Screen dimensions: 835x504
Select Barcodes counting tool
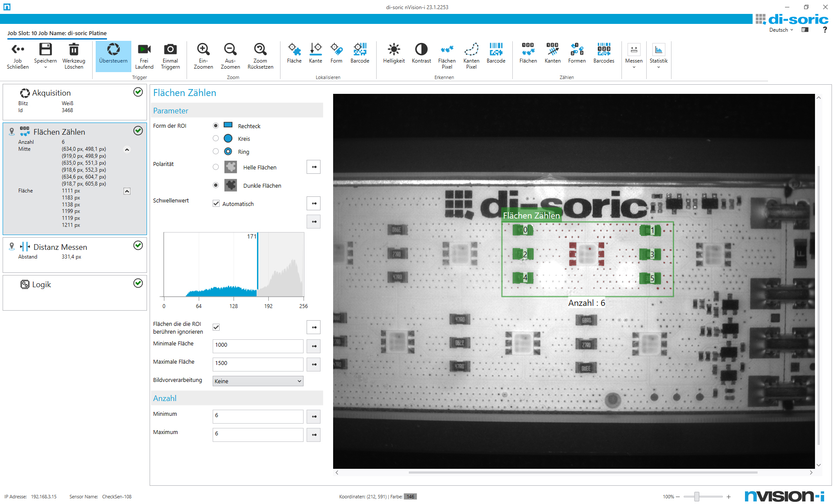click(x=604, y=53)
